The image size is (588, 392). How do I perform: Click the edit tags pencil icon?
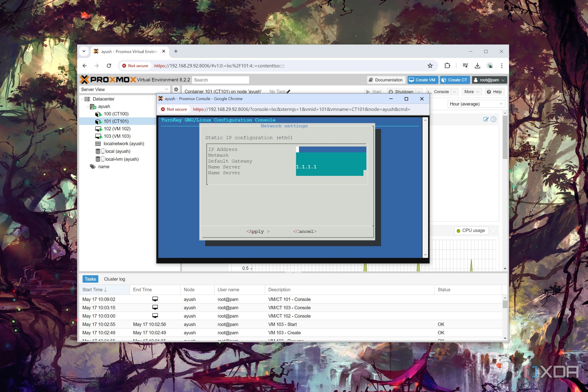click(288, 91)
